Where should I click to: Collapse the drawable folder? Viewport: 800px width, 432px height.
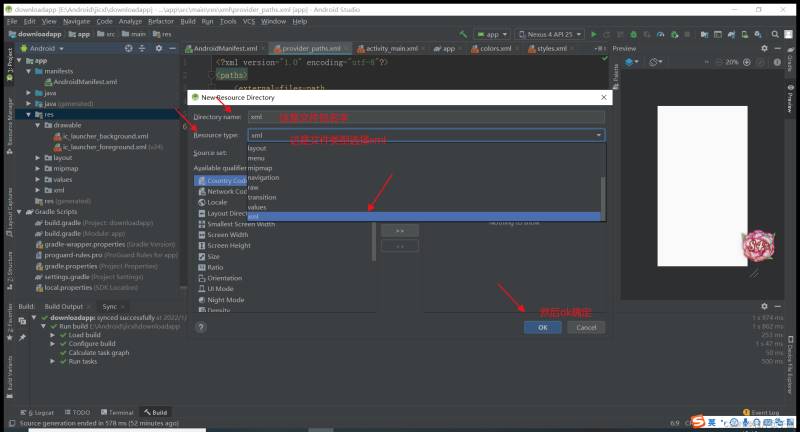click(38, 125)
